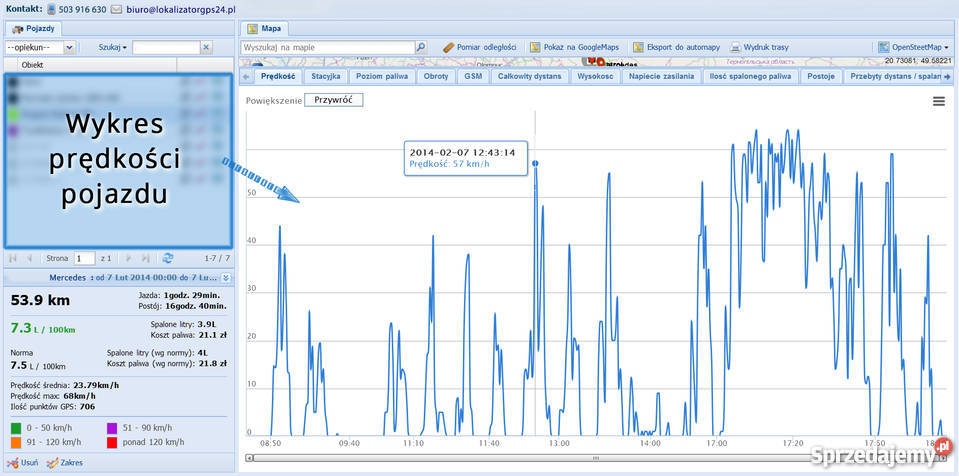The image size is (959, 476).
Task: Click the OpenStreetMap layer icon
Action: tap(883, 47)
